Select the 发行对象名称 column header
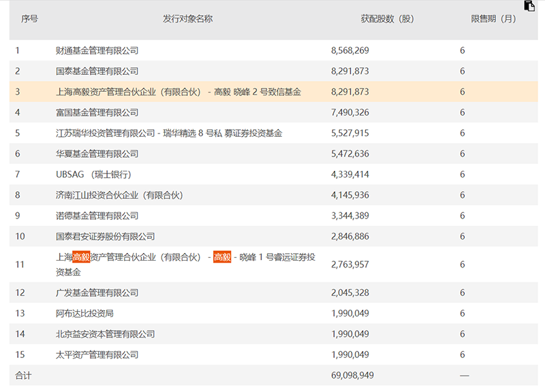This screenshot has height=392, width=545. tap(188, 19)
